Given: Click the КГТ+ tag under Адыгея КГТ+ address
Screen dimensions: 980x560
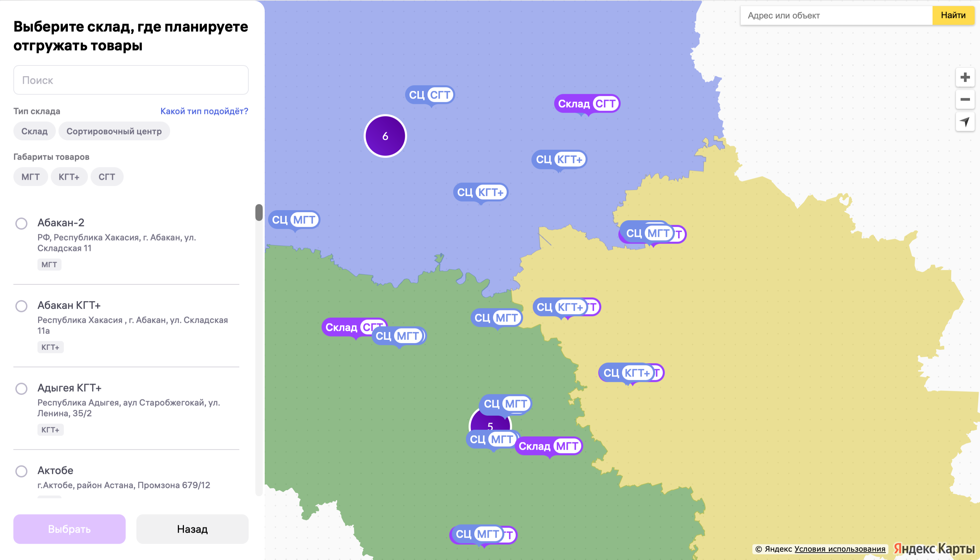Looking at the screenshot, I should (x=50, y=430).
